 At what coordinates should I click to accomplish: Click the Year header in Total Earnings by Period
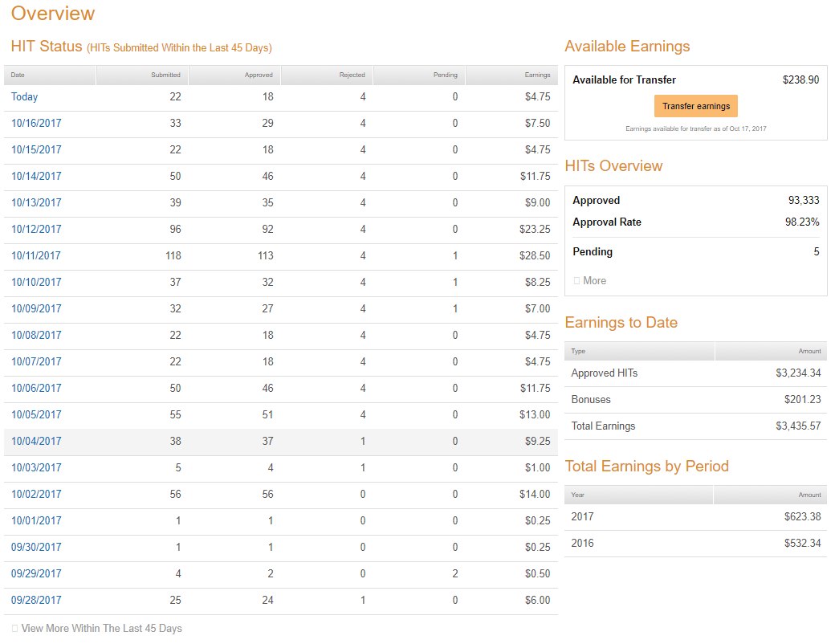click(x=577, y=495)
